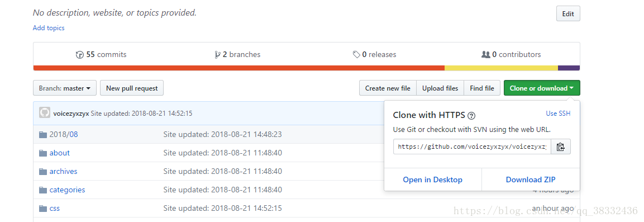Click Open in Desktop
The height and width of the screenshot is (222, 644).
tap(433, 180)
